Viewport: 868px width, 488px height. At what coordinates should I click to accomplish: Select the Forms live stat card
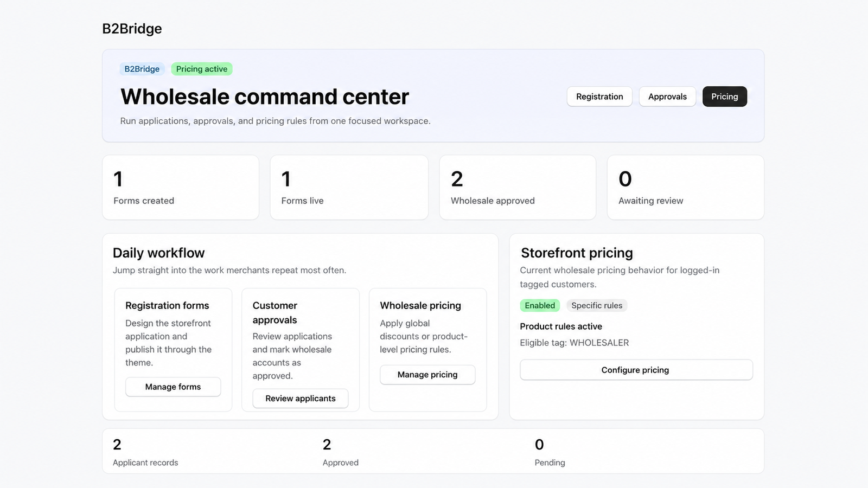pyautogui.click(x=349, y=188)
